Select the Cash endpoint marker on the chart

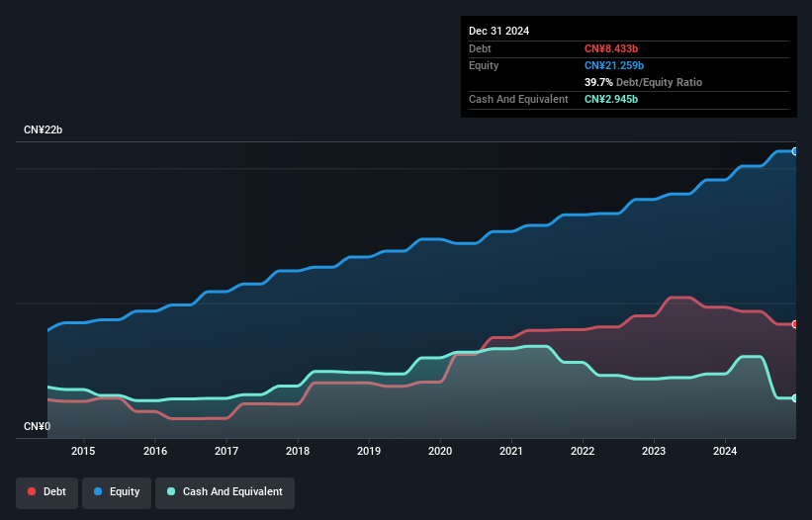795,398
